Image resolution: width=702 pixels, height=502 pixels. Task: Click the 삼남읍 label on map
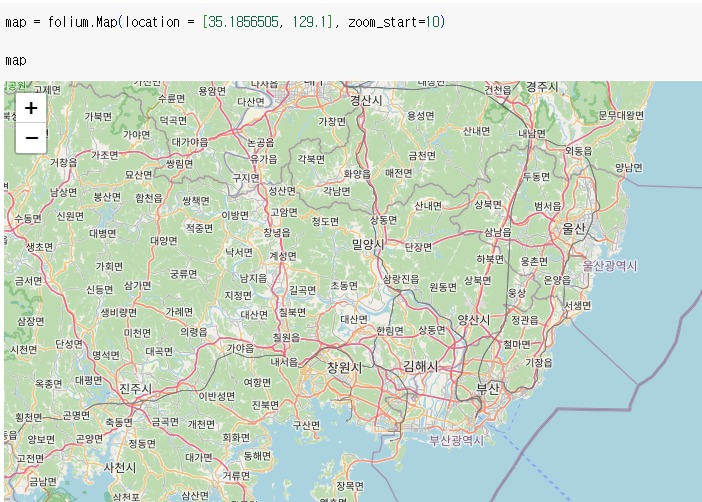(498, 232)
